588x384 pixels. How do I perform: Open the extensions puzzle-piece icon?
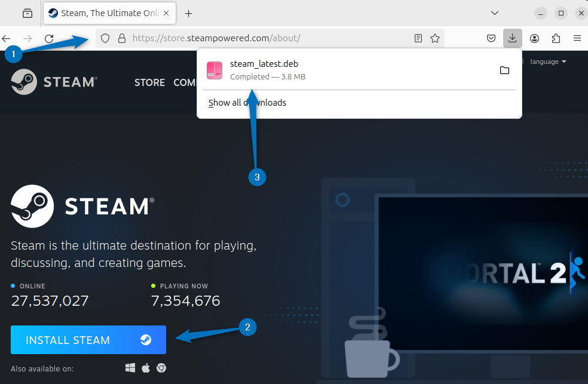tap(556, 38)
